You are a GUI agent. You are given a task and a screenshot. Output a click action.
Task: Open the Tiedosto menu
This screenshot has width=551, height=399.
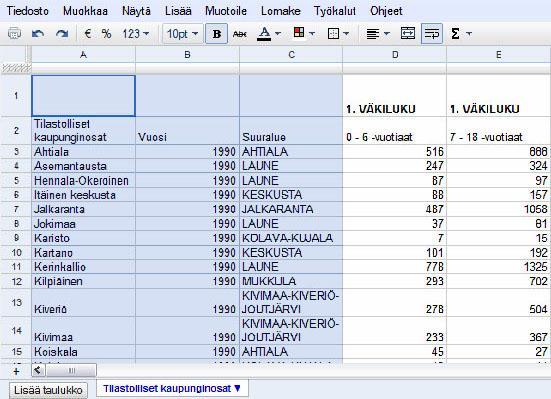click(27, 11)
